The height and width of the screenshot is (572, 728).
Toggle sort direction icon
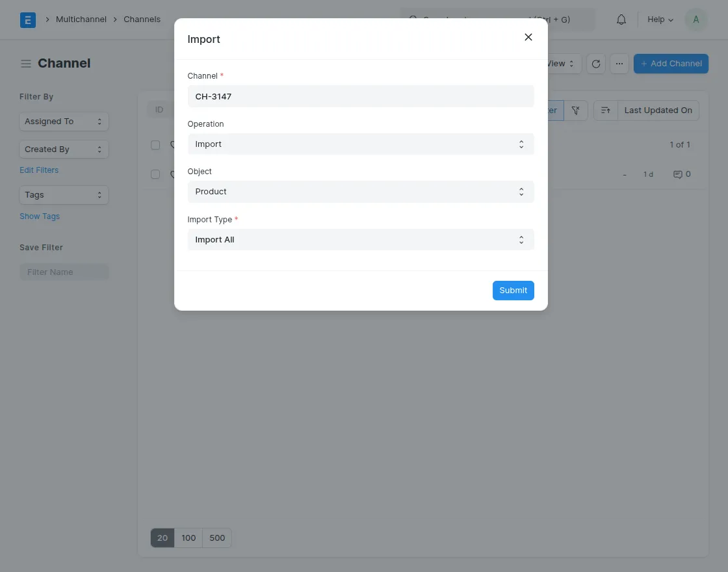click(605, 110)
